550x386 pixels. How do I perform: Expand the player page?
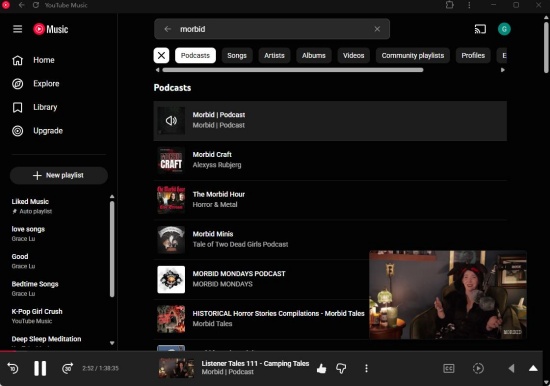point(533,368)
